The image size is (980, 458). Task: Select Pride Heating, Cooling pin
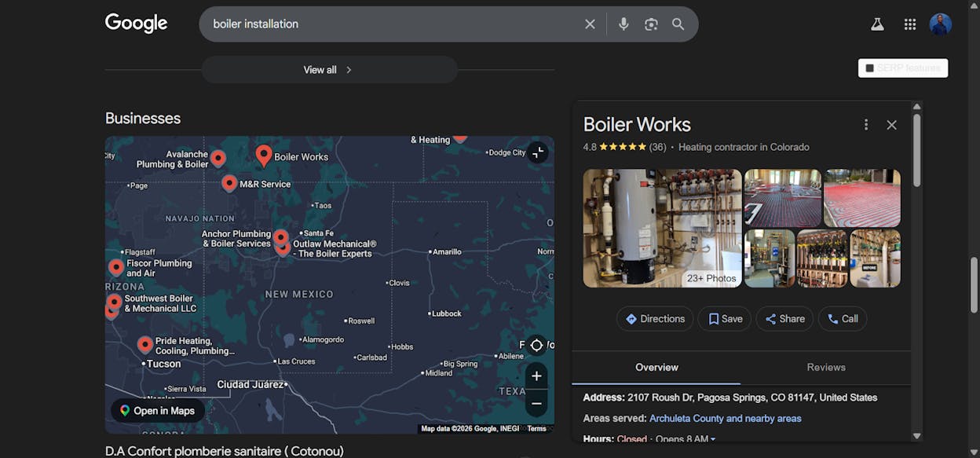point(145,344)
